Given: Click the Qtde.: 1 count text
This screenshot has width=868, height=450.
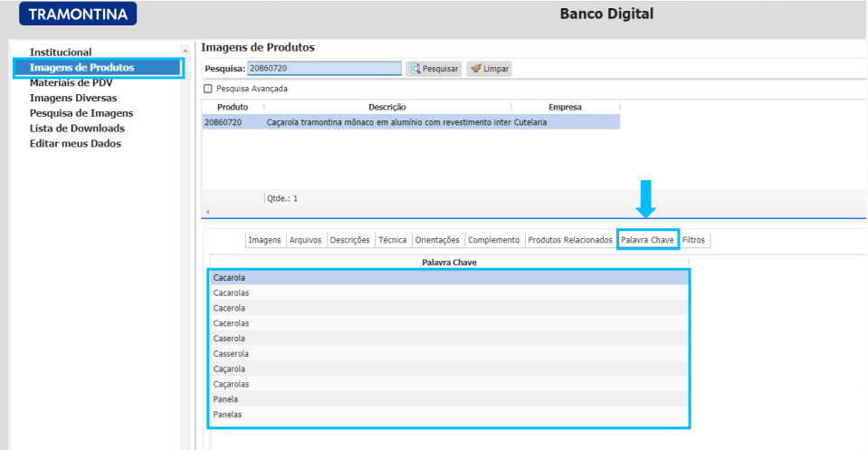Looking at the screenshot, I should [282, 198].
